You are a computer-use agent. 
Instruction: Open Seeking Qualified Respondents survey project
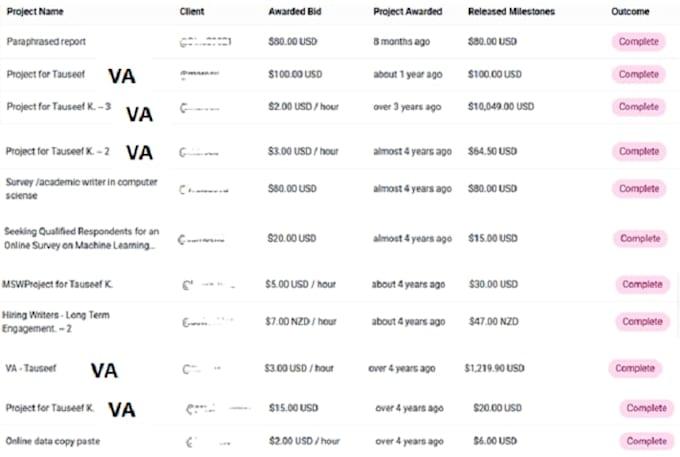pos(81,238)
